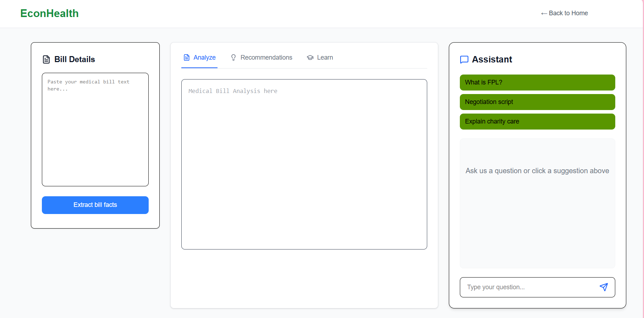The image size is (644, 318).
Task: Choose the Negotiation script suggestion
Action: tap(537, 102)
